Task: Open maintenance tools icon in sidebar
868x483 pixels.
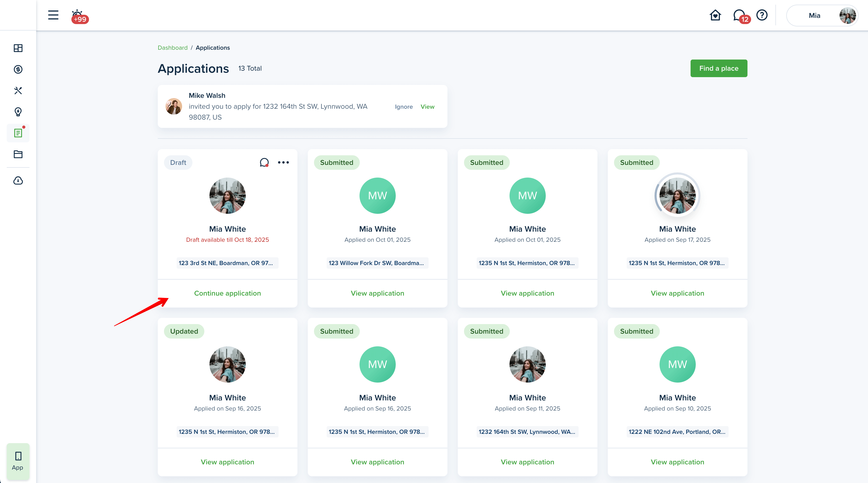Action: click(x=18, y=91)
